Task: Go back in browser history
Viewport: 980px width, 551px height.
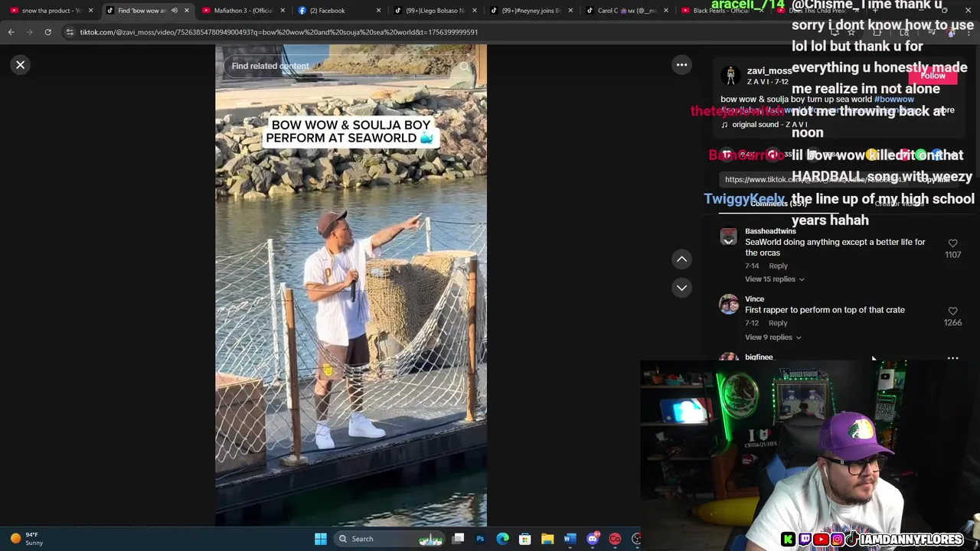Action: click(11, 32)
